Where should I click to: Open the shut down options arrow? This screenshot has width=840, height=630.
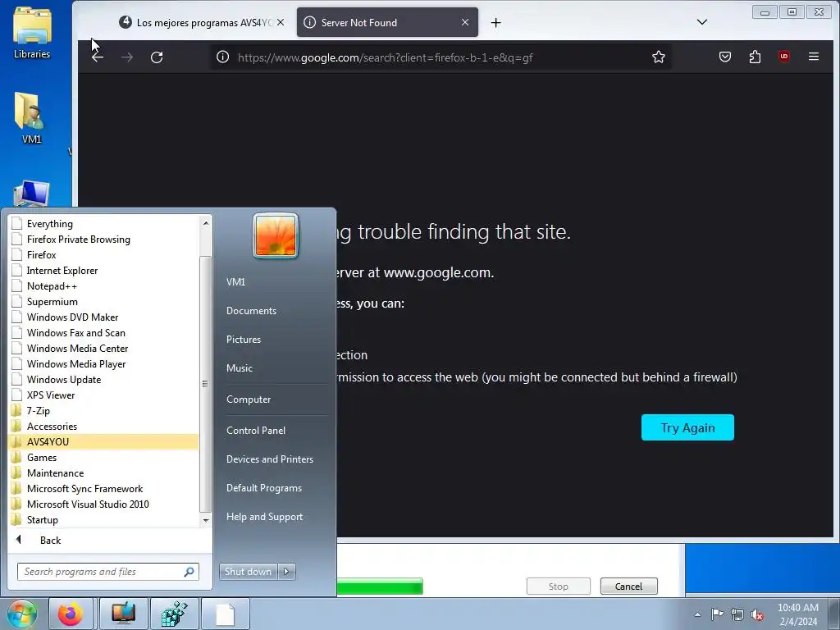(286, 572)
